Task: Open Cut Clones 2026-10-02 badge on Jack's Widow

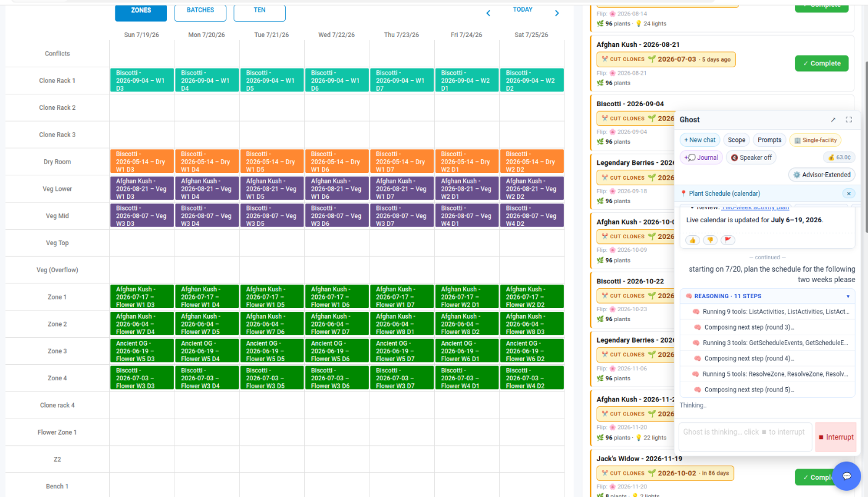Action: [x=665, y=474]
